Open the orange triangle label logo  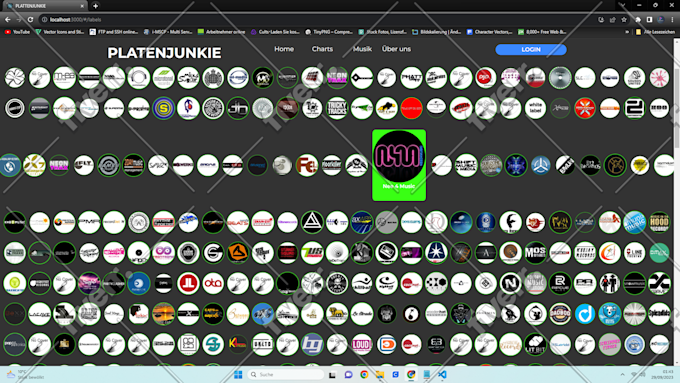point(238,252)
